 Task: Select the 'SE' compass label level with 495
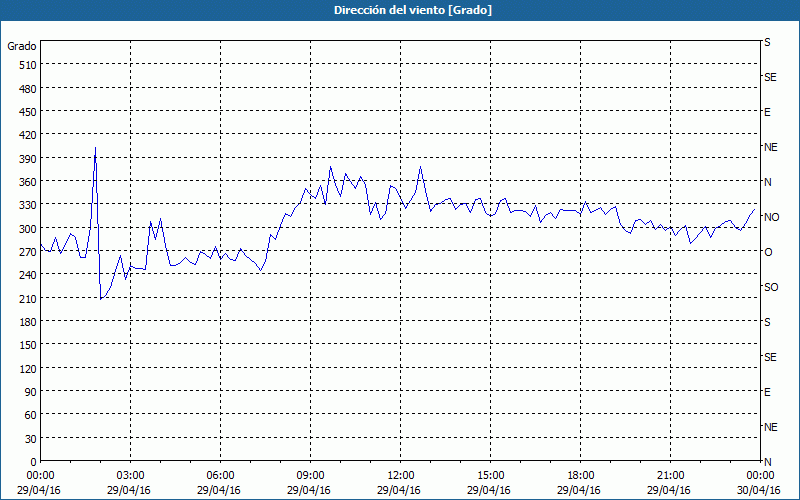click(x=770, y=77)
